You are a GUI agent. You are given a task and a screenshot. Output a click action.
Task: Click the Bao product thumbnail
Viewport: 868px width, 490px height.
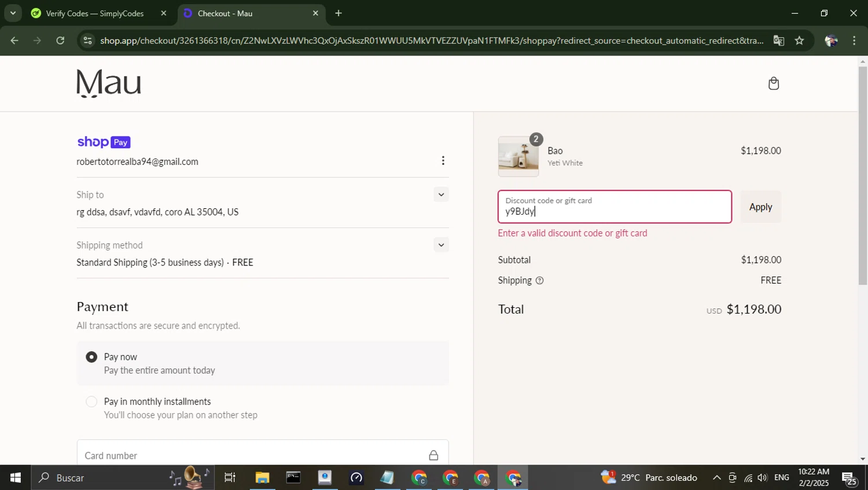518,156
